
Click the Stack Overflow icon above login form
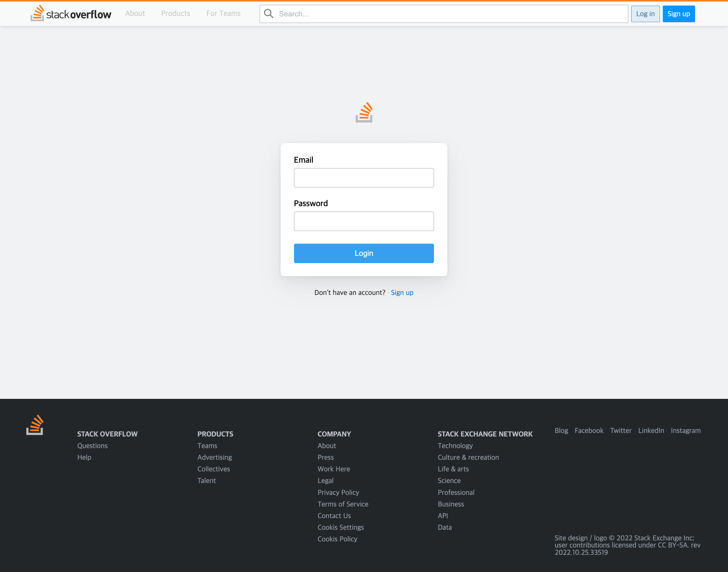(x=364, y=112)
